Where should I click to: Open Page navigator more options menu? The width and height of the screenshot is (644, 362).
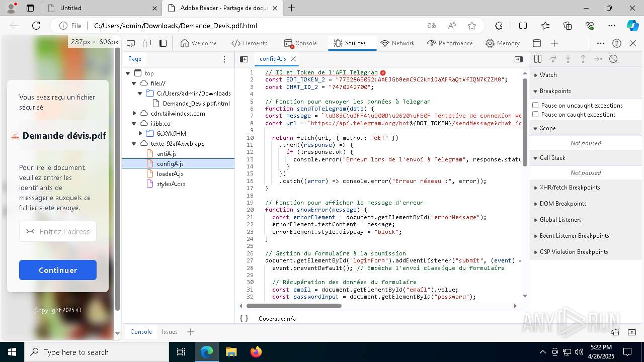(224, 59)
